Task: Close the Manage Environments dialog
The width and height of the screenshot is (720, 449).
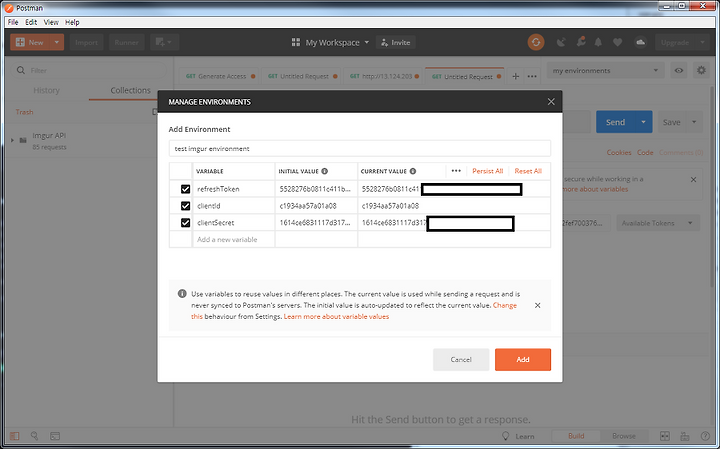Action: pyautogui.click(x=551, y=102)
